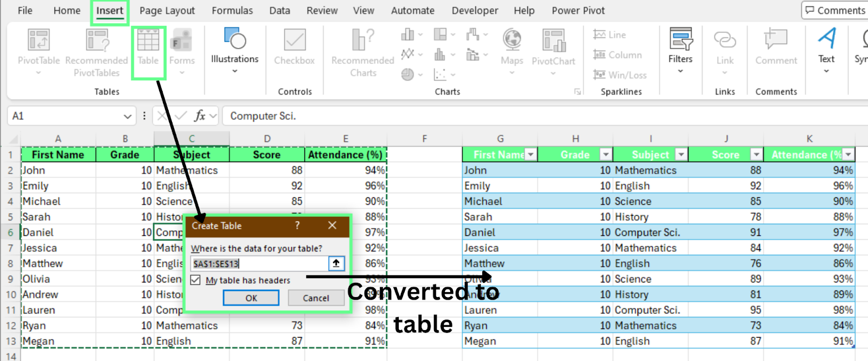The image size is (868, 361).
Task: Open the Subject filter dropdown in table
Action: [681, 155]
